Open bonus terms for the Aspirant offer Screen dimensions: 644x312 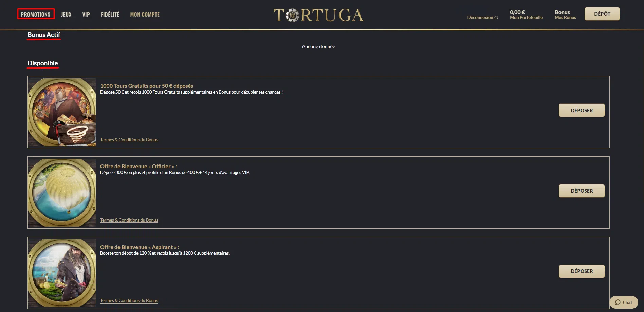129,300
